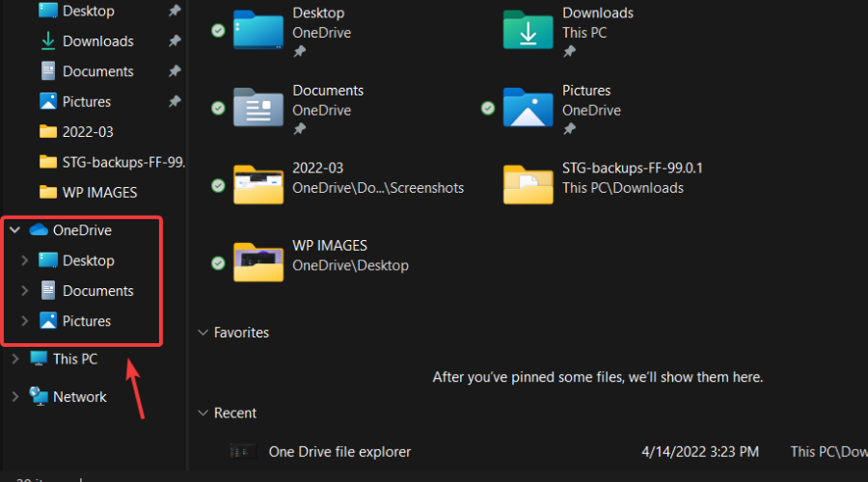Click sync status check beside Desktop tile

pyautogui.click(x=218, y=31)
